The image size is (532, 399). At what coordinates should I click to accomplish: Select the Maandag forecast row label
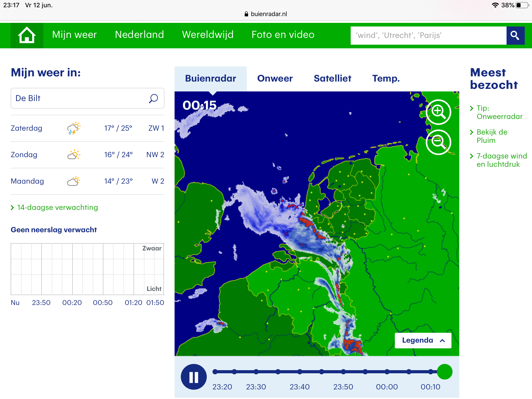27,181
